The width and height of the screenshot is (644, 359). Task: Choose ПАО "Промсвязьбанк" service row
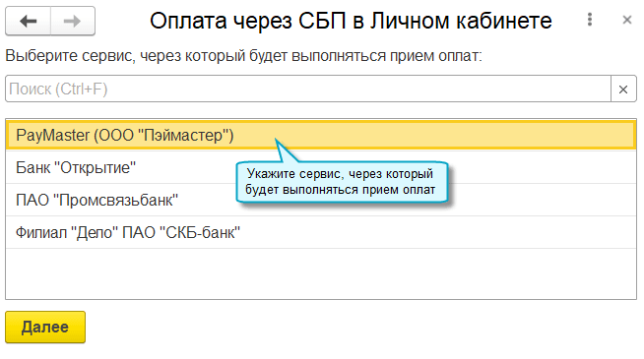(x=321, y=200)
